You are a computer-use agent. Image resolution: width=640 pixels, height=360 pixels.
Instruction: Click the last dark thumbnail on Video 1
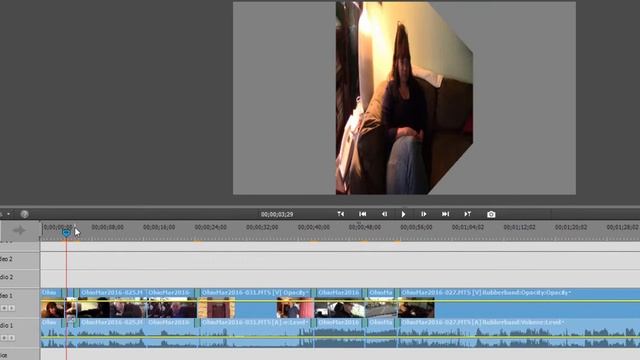pyautogui.click(x=416, y=308)
